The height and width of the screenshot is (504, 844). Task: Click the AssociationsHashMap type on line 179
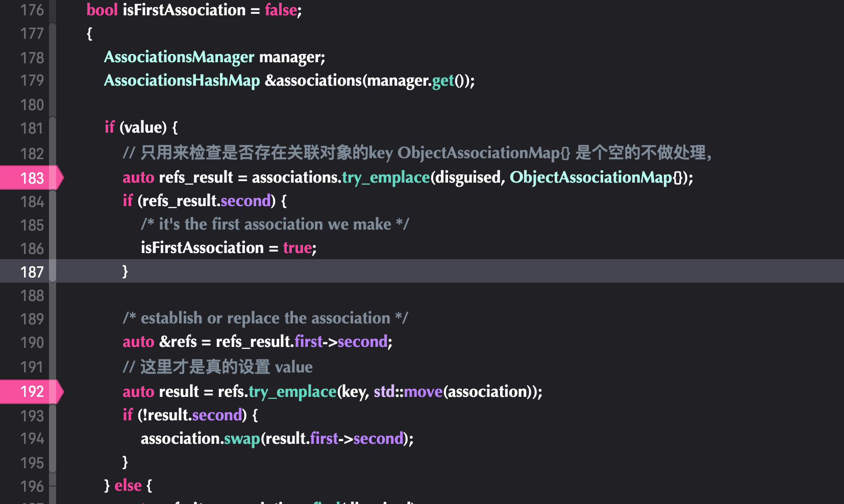182,81
